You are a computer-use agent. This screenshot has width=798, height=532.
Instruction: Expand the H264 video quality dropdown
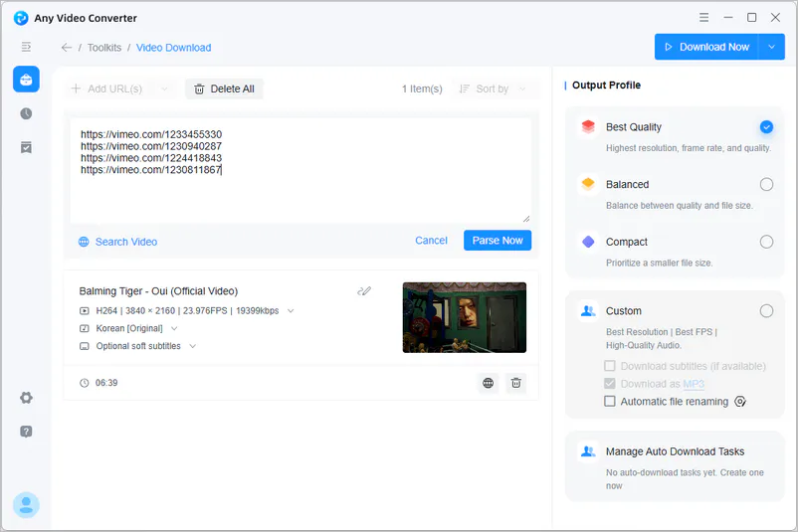pyautogui.click(x=291, y=311)
